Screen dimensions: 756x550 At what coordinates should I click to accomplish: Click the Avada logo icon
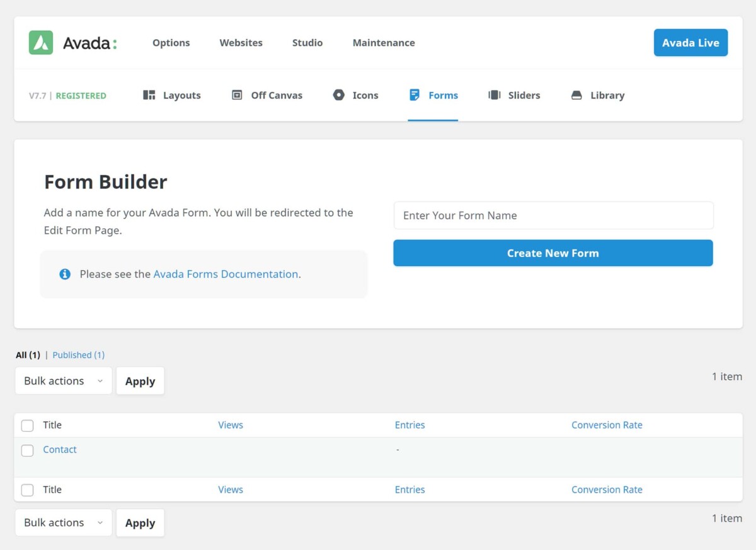pyautogui.click(x=40, y=42)
